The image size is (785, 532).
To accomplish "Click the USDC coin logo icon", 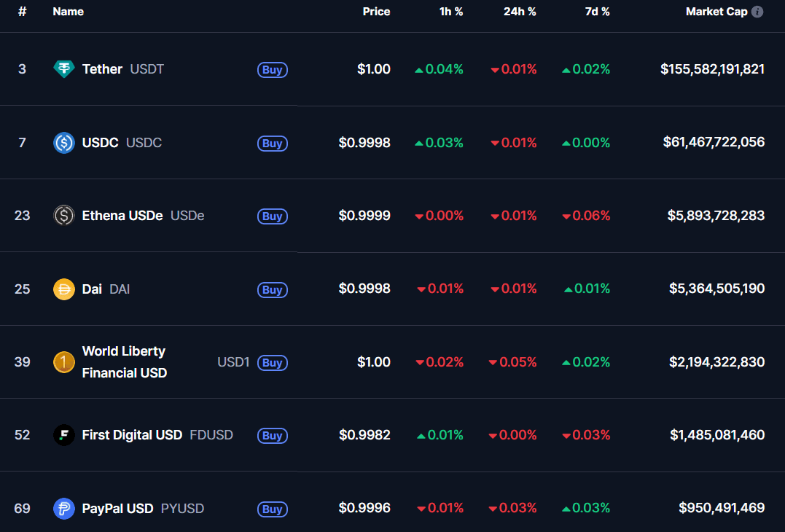I will pyautogui.click(x=64, y=143).
